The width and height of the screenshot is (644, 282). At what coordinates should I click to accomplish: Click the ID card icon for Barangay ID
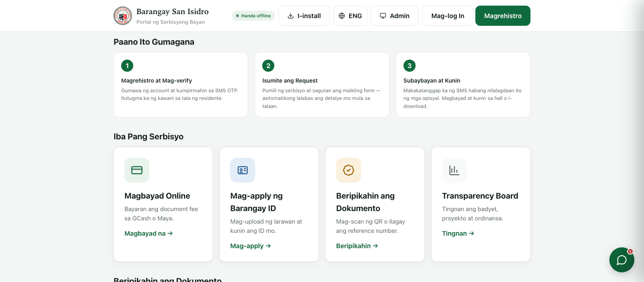[x=243, y=170]
